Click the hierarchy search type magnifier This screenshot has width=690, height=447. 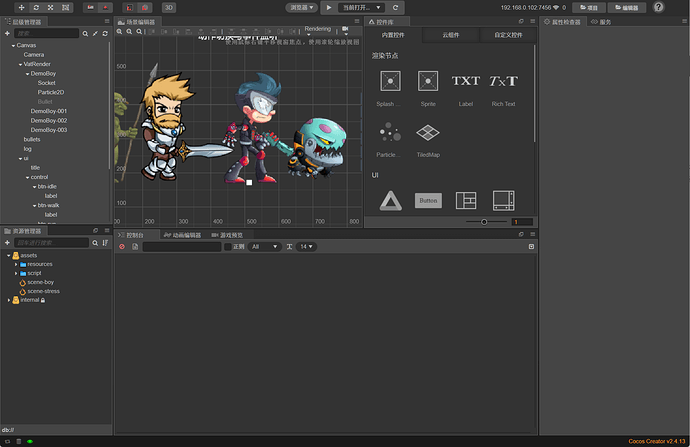pyautogui.click(x=85, y=33)
